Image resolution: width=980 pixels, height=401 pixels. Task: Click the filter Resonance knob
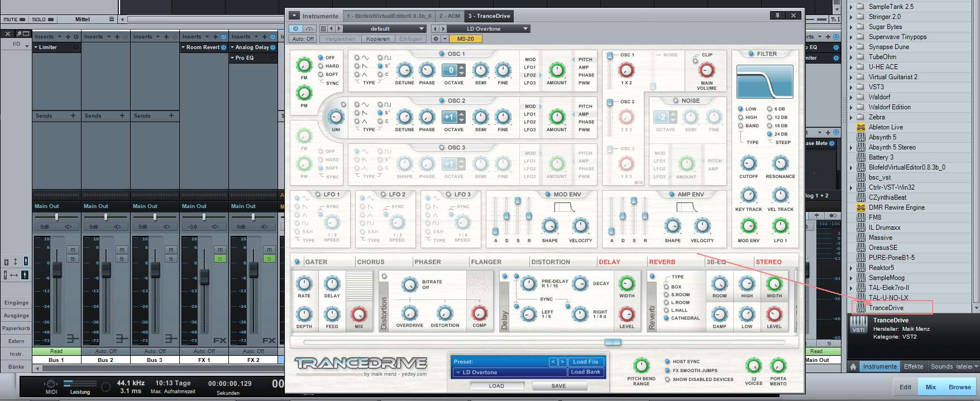780,163
